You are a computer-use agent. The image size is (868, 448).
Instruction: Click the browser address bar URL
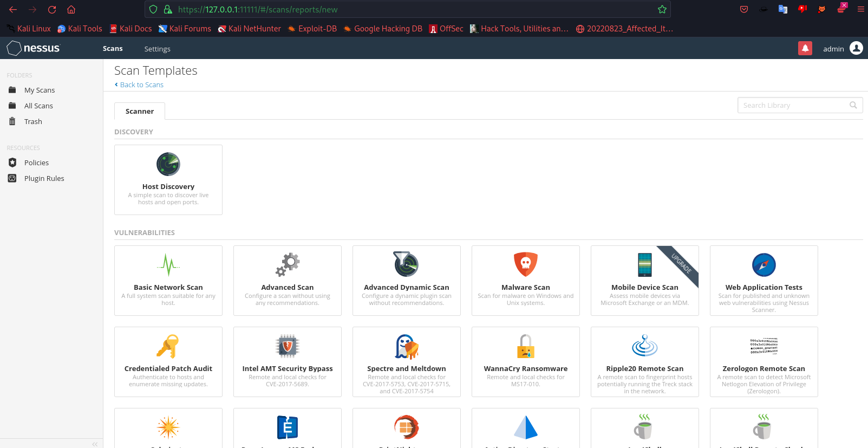[x=258, y=9]
